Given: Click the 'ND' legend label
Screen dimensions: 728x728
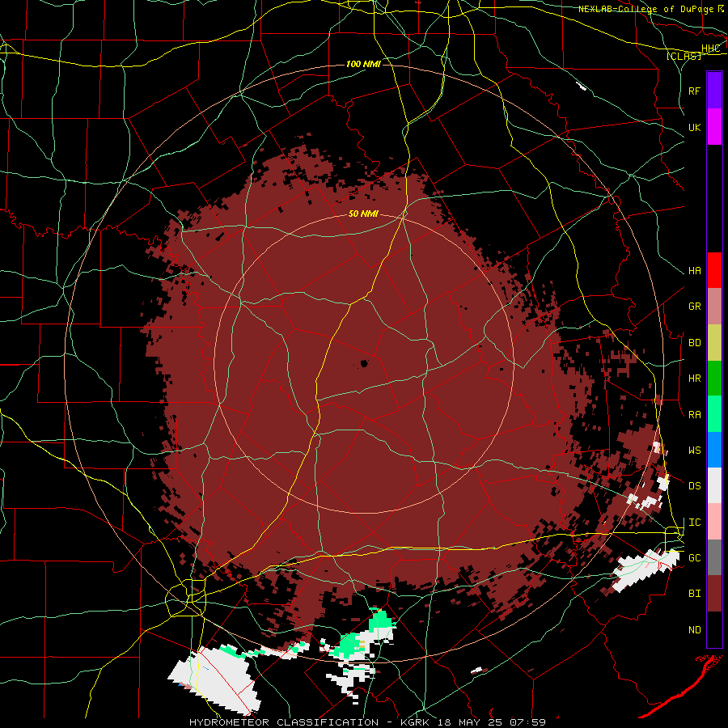Looking at the screenshot, I should tap(694, 630).
